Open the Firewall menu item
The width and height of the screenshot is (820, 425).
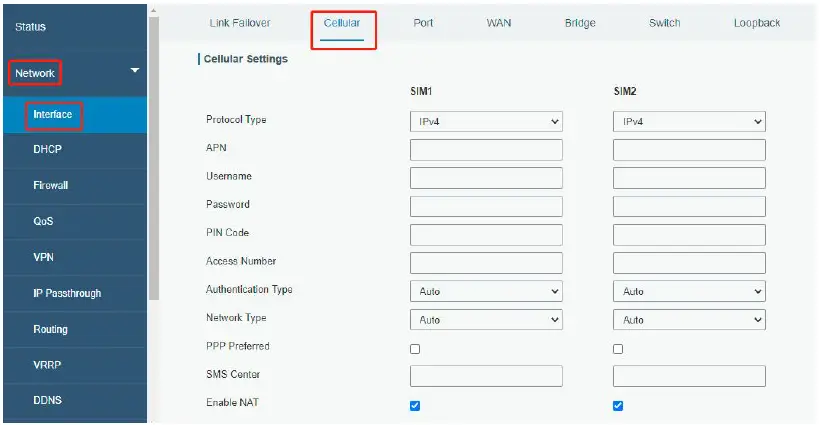(x=51, y=185)
